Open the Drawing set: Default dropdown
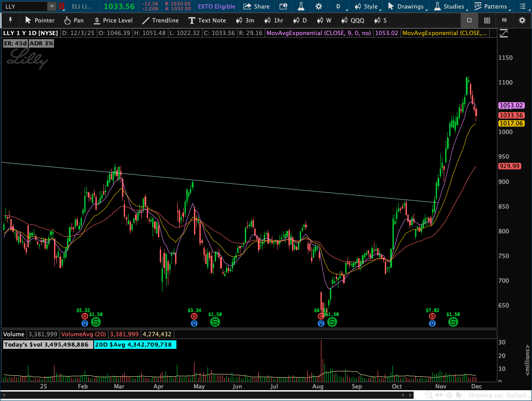This screenshot has height=401, width=532. (x=499, y=395)
